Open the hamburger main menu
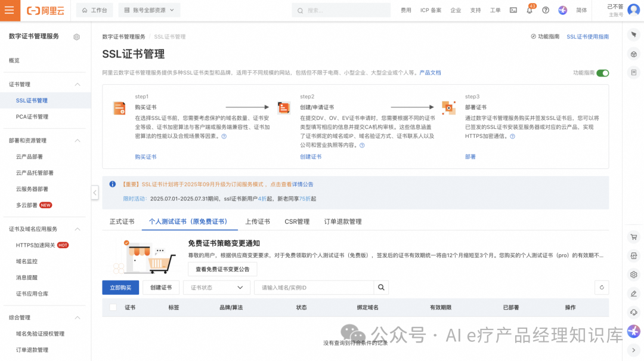 click(x=10, y=10)
